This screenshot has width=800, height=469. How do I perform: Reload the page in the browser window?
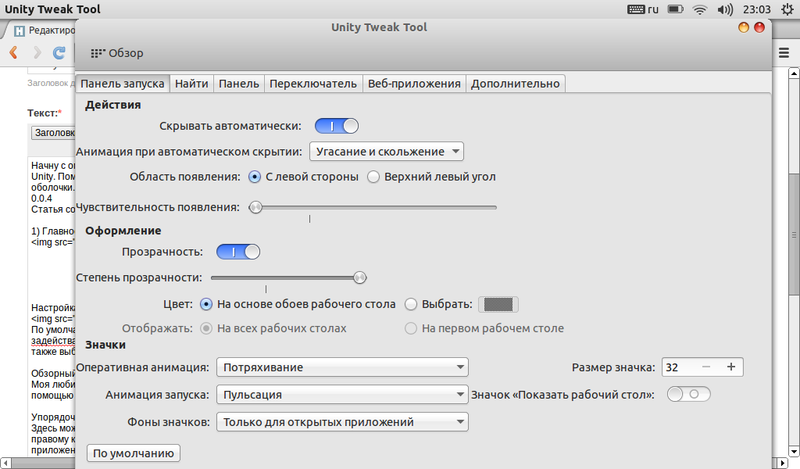coord(59,52)
